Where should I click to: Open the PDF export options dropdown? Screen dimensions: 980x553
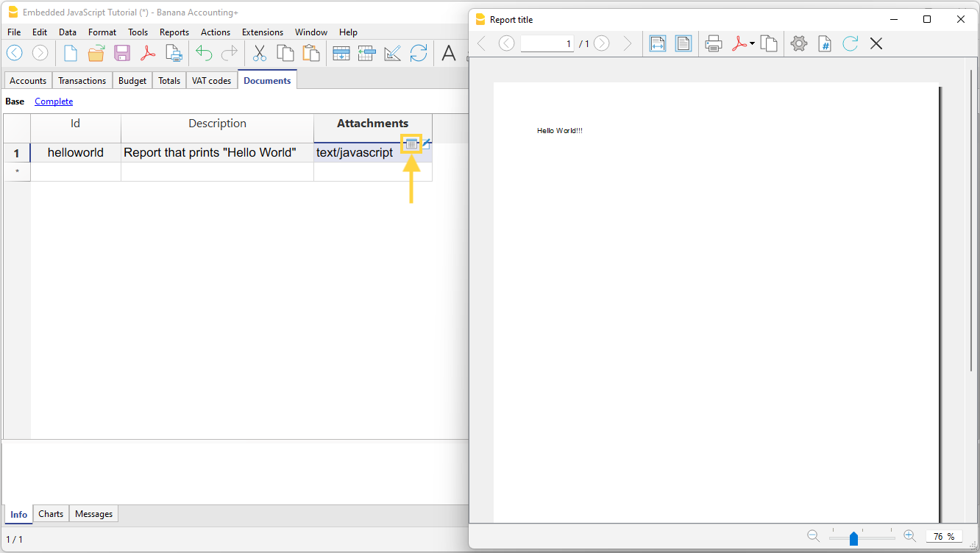pos(751,43)
